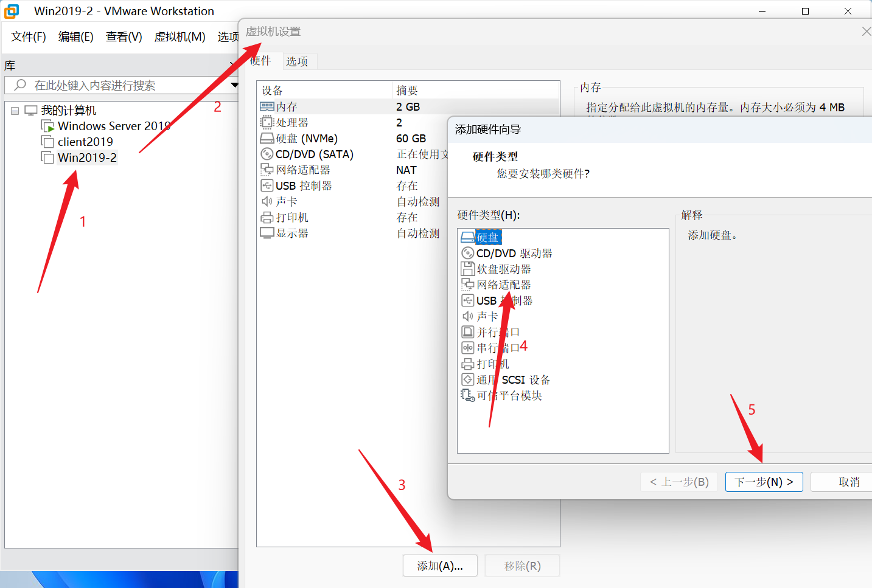Click the serial port icon in hardware types
The image size is (872, 588).
[x=467, y=348]
